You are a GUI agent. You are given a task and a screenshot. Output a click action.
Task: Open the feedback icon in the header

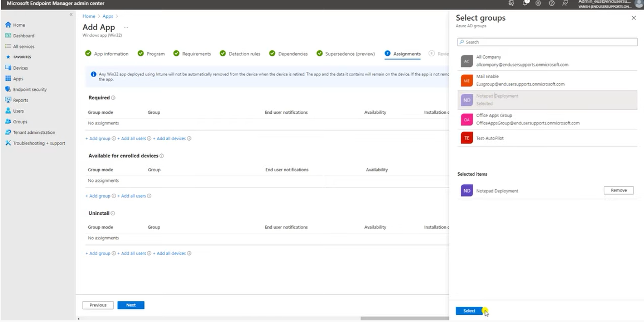[x=565, y=3]
